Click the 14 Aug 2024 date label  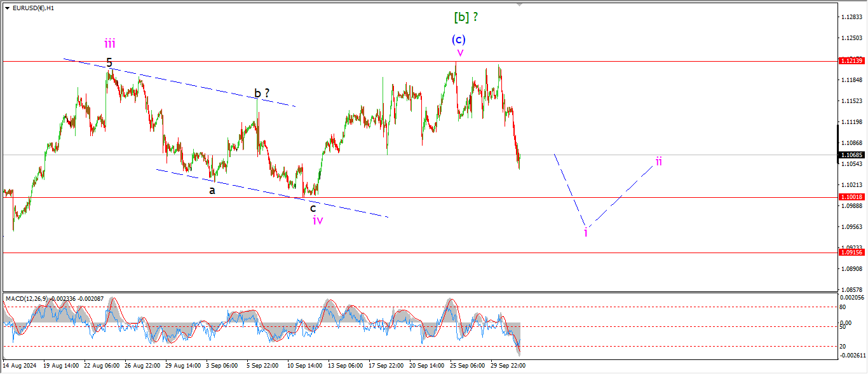(x=20, y=366)
